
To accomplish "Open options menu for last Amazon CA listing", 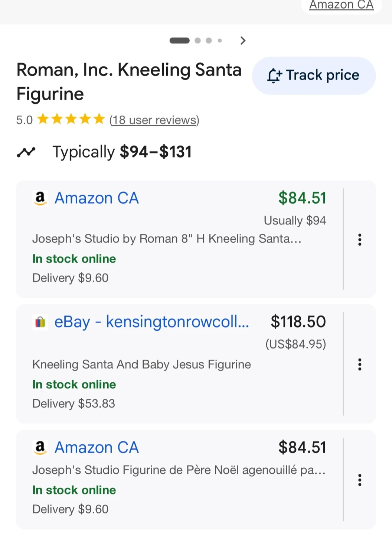I will coord(359,480).
